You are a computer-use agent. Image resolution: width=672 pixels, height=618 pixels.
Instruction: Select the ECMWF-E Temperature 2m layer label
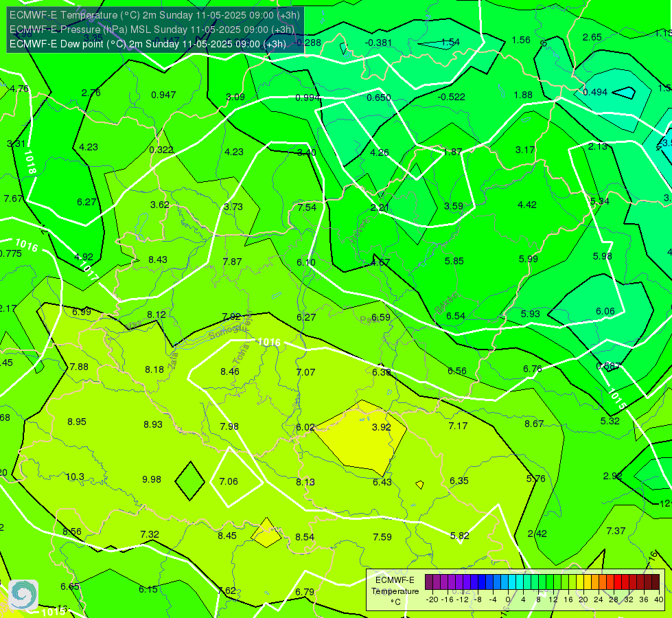click(154, 15)
